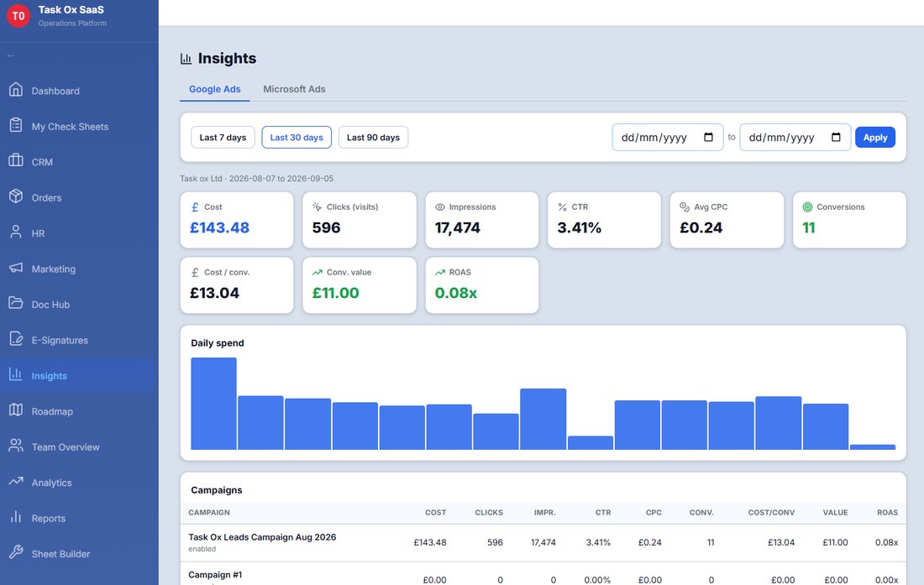
Task: Click the Apply button
Action: click(x=875, y=137)
